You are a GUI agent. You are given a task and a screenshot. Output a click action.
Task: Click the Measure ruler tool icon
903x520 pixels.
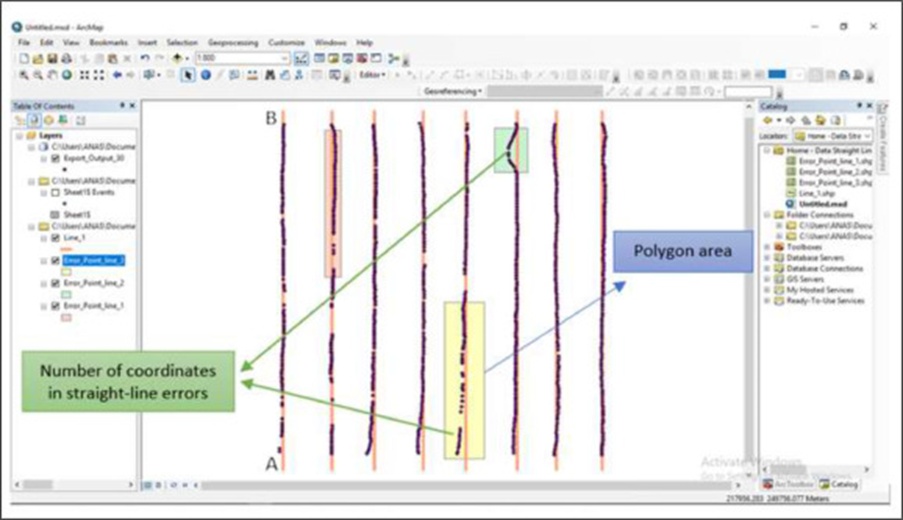(x=252, y=75)
